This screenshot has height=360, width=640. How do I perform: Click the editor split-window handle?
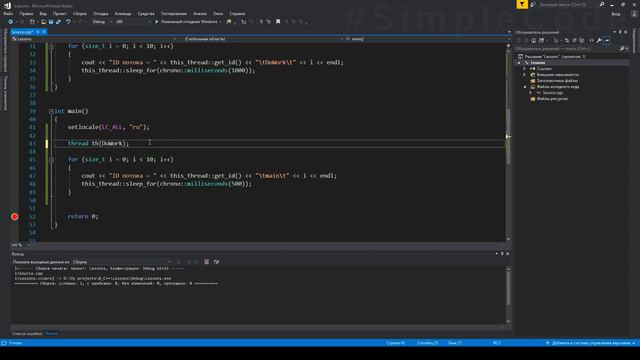click(508, 45)
